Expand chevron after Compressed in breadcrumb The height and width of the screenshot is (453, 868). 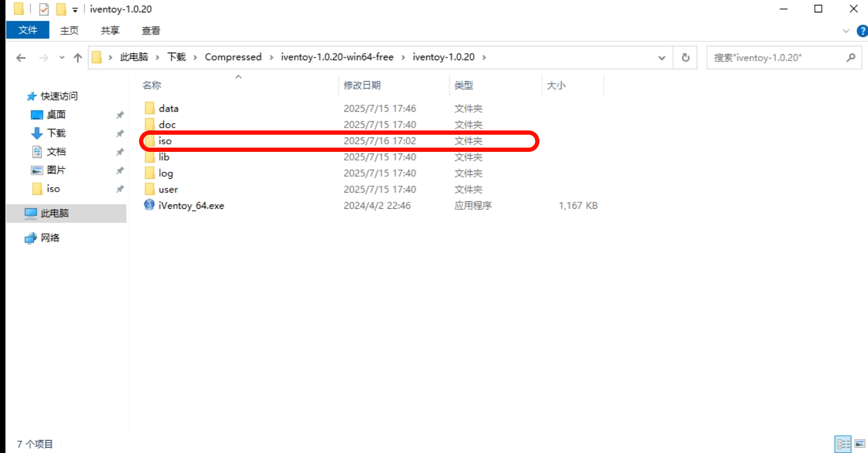271,57
